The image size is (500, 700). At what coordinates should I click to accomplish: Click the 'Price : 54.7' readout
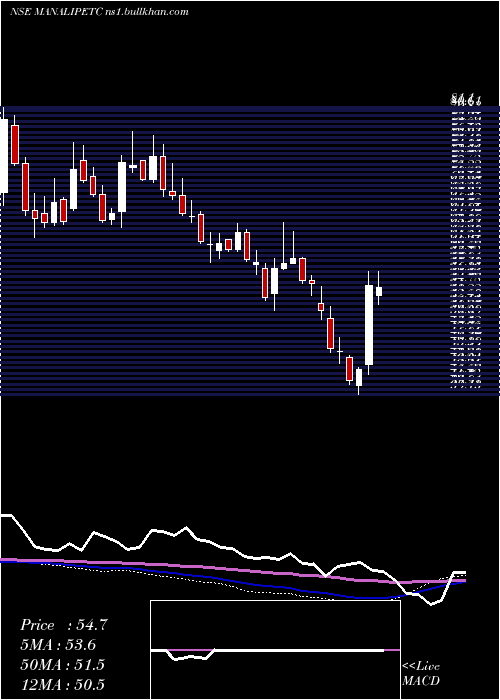(63, 625)
